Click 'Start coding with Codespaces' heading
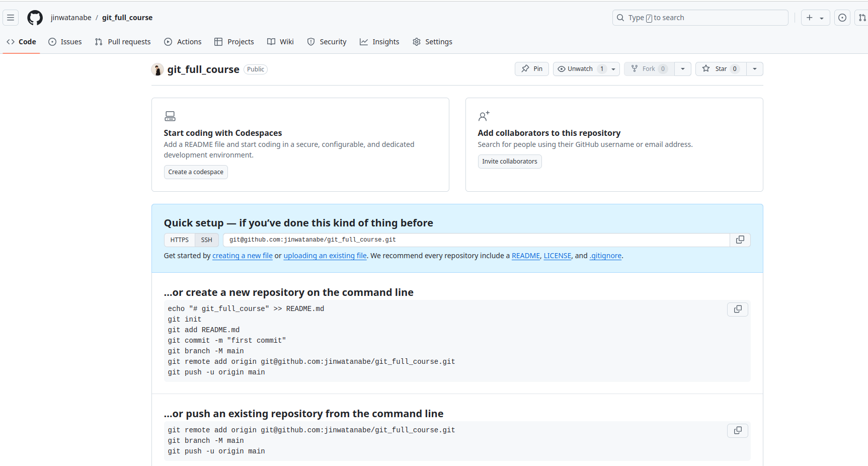The image size is (868, 466). point(223,133)
